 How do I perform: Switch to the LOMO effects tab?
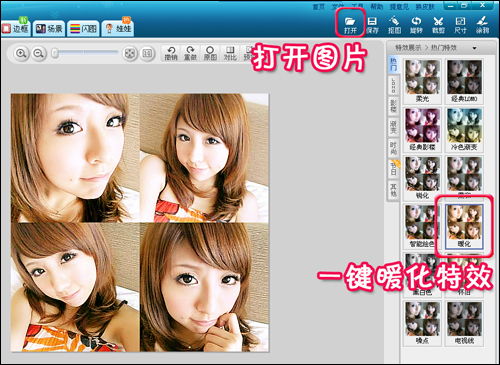pyautogui.click(x=393, y=86)
